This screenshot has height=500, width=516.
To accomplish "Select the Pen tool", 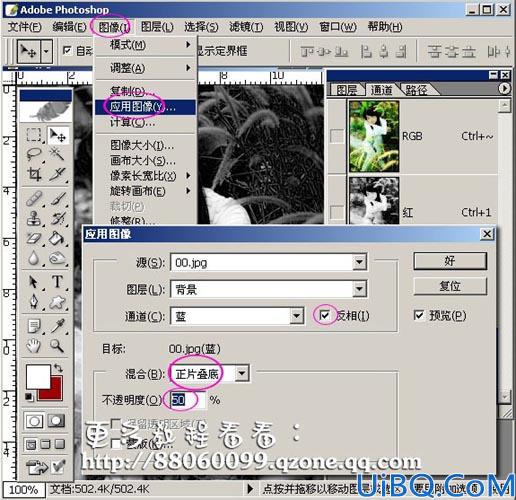I will pos(34,302).
